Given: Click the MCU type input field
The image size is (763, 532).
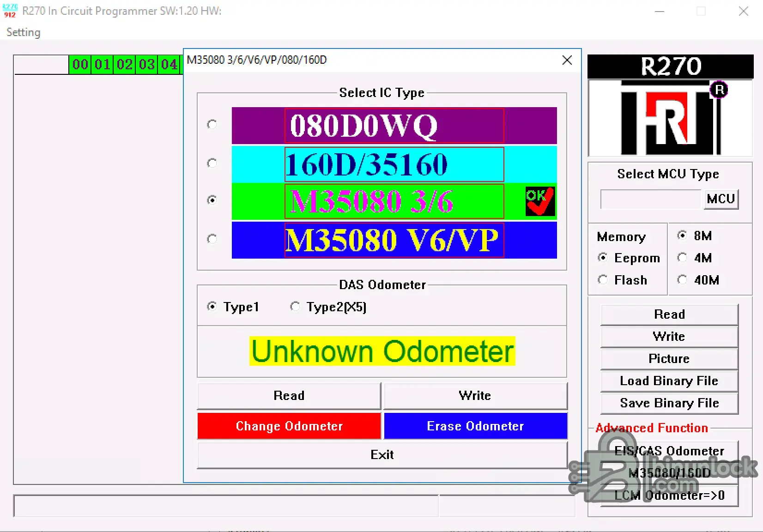Looking at the screenshot, I should (651, 199).
